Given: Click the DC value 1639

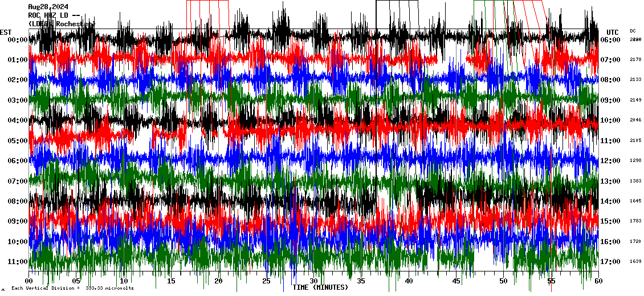Looking at the screenshot, I should pyautogui.click(x=635, y=262).
